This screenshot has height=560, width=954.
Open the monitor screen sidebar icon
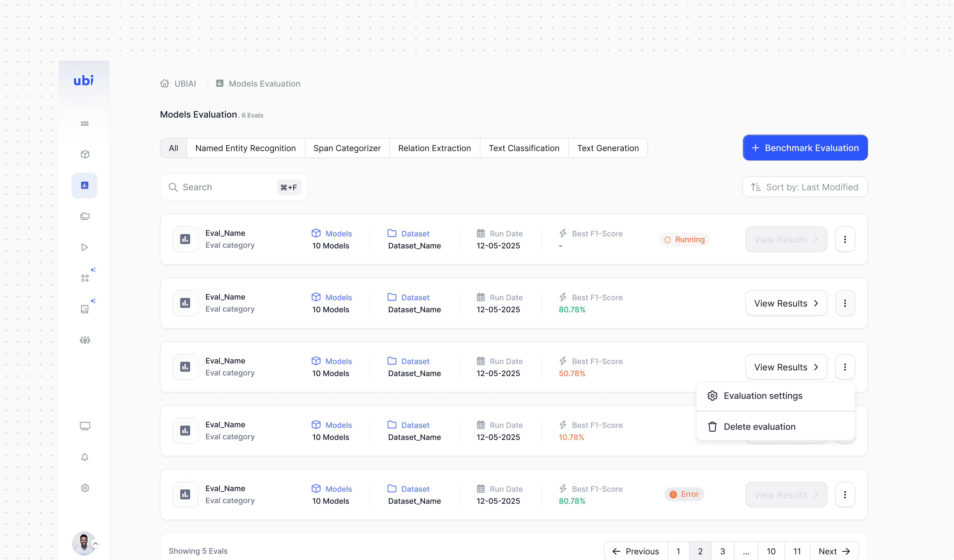(x=85, y=426)
